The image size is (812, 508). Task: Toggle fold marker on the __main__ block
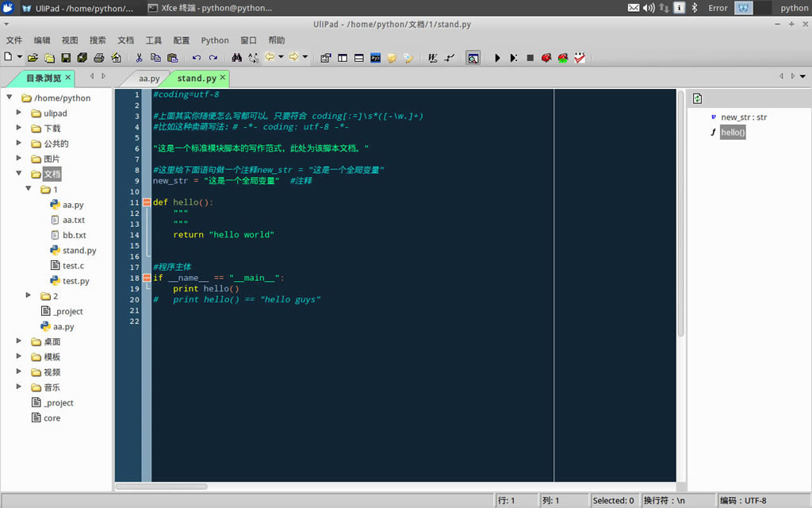tap(147, 278)
